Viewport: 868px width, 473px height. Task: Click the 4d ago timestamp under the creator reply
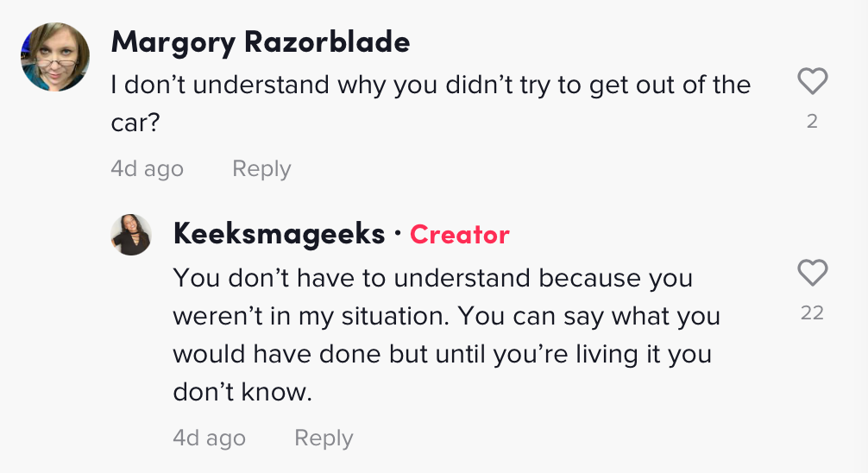pos(209,438)
